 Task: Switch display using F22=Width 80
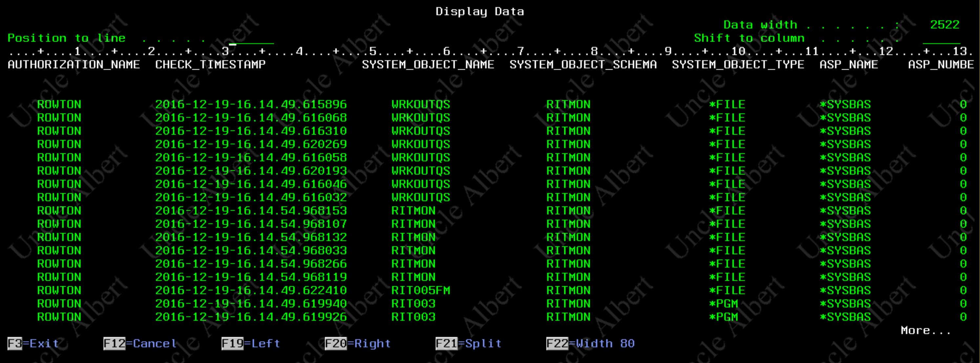pyautogui.click(x=590, y=344)
